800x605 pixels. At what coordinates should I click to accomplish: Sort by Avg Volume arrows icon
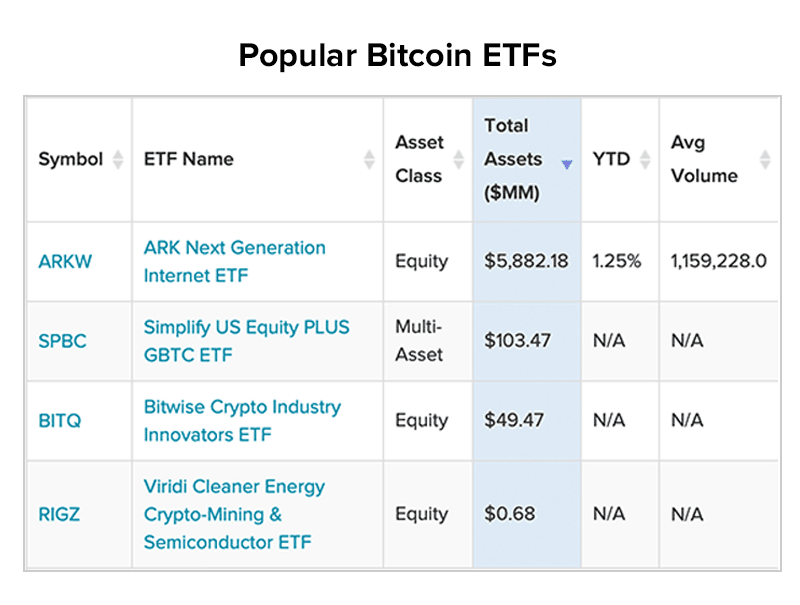[765, 159]
